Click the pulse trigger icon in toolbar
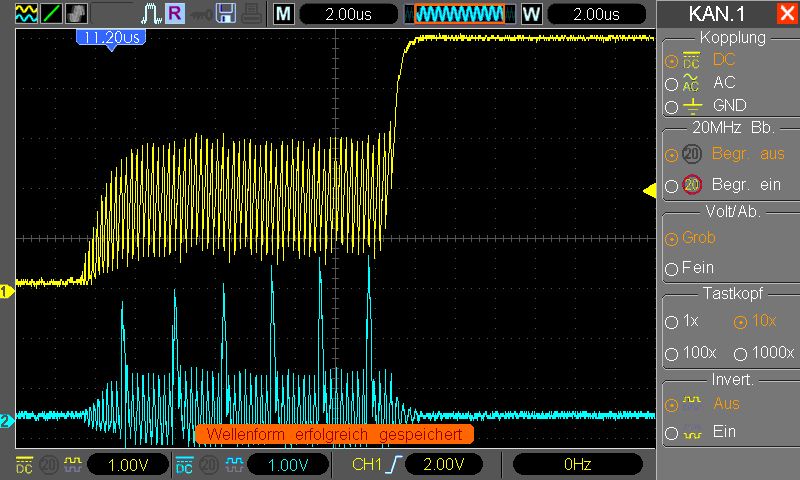800x480 pixels. [151, 14]
